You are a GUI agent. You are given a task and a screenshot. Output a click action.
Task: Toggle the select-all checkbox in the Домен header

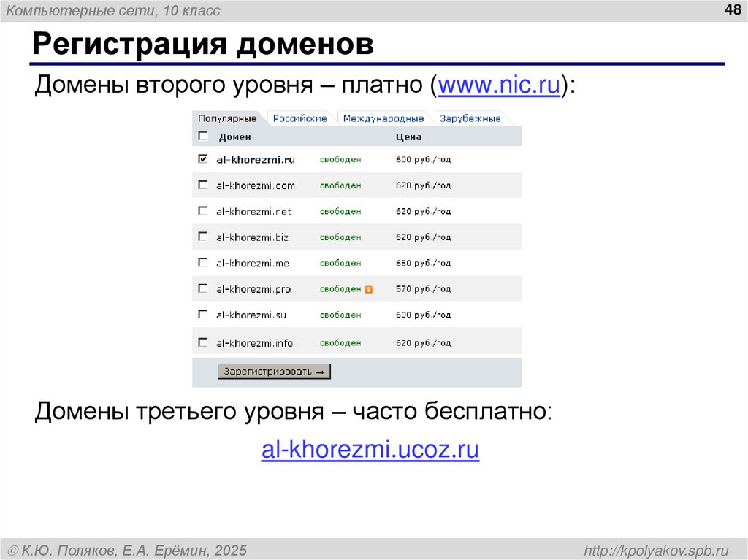pos(202,136)
